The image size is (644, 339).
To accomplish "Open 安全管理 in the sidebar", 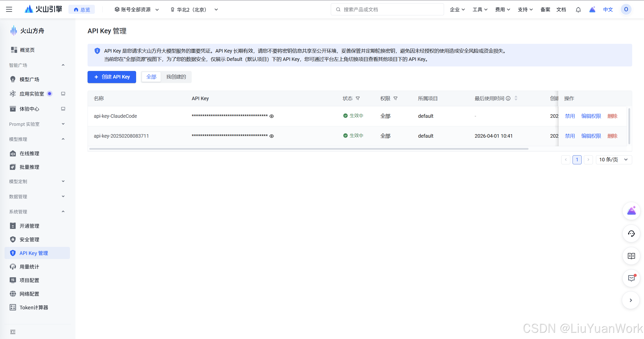I will tap(29, 240).
